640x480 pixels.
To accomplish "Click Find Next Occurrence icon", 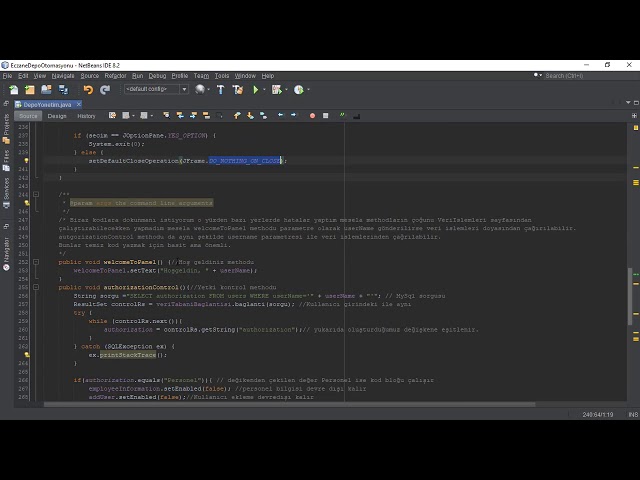I will pyautogui.click(x=193, y=116).
